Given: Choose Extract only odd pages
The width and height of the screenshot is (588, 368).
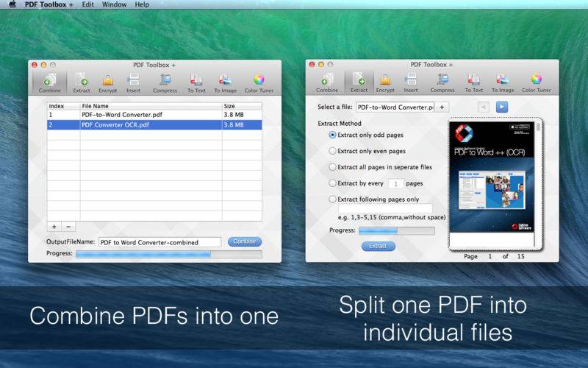Looking at the screenshot, I should pos(366,135).
